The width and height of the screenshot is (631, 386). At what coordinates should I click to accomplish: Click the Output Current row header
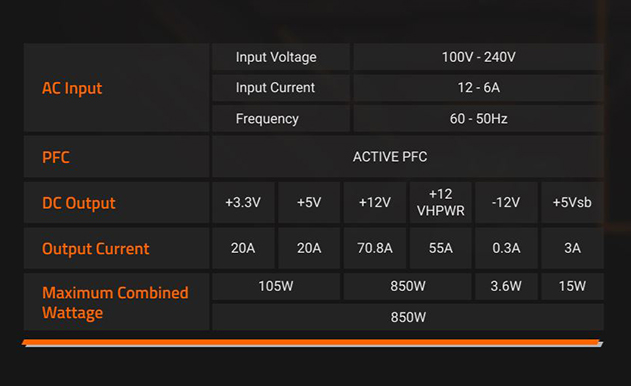[117, 248]
